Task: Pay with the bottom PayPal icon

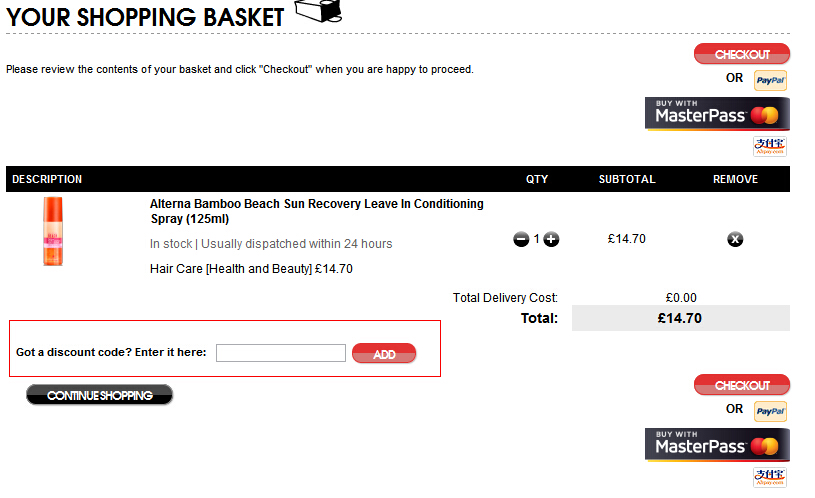Action: click(x=770, y=411)
